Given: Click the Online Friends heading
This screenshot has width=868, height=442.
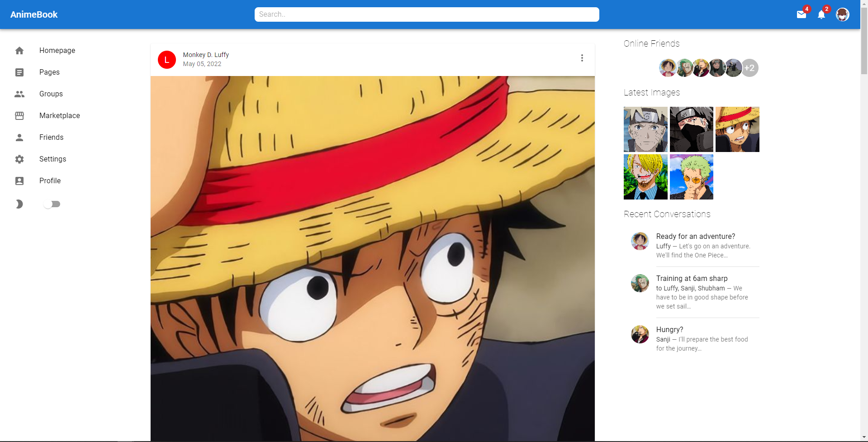Looking at the screenshot, I should (x=651, y=43).
